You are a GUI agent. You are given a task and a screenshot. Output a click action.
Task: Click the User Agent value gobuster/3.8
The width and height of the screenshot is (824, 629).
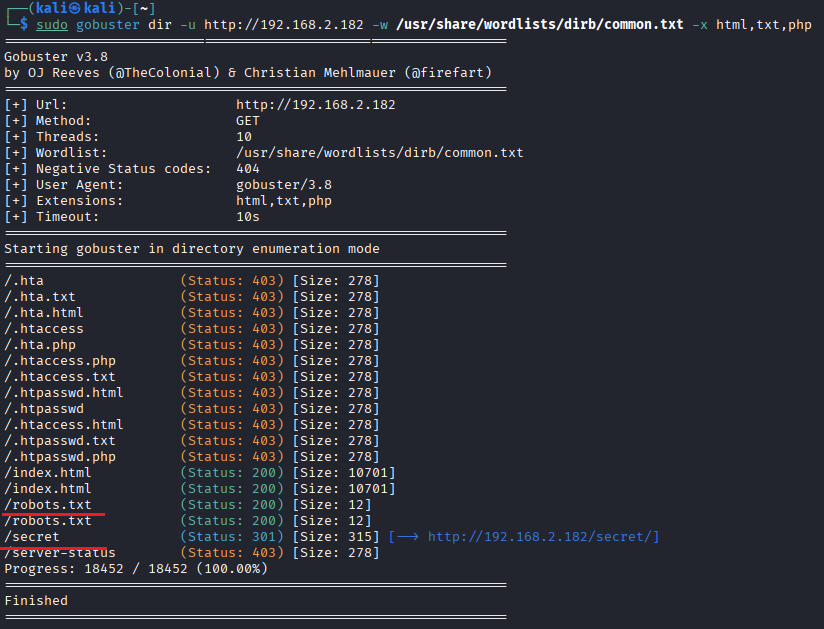coord(284,185)
